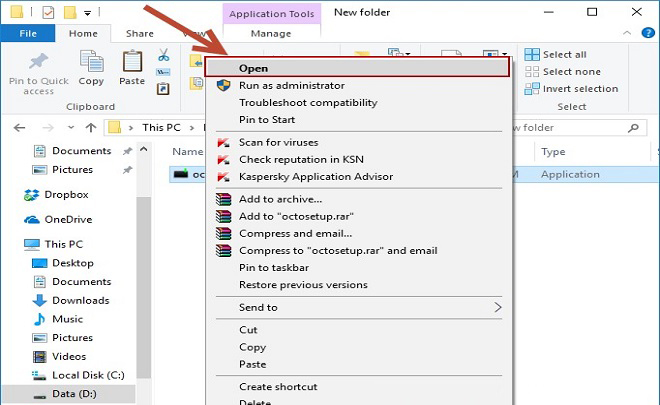Open Quick Access Toolbar customize dropdown
Viewport: 660px width, 405px height.
[x=88, y=13]
